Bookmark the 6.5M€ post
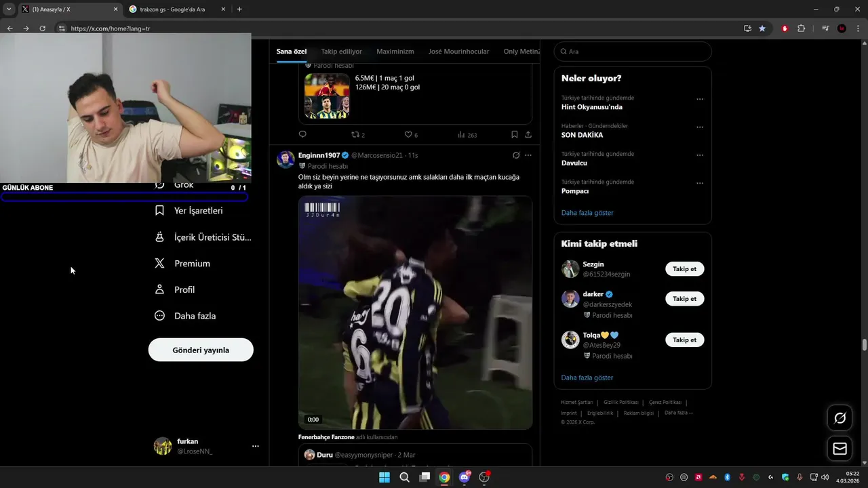 pyautogui.click(x=515, y=134)
